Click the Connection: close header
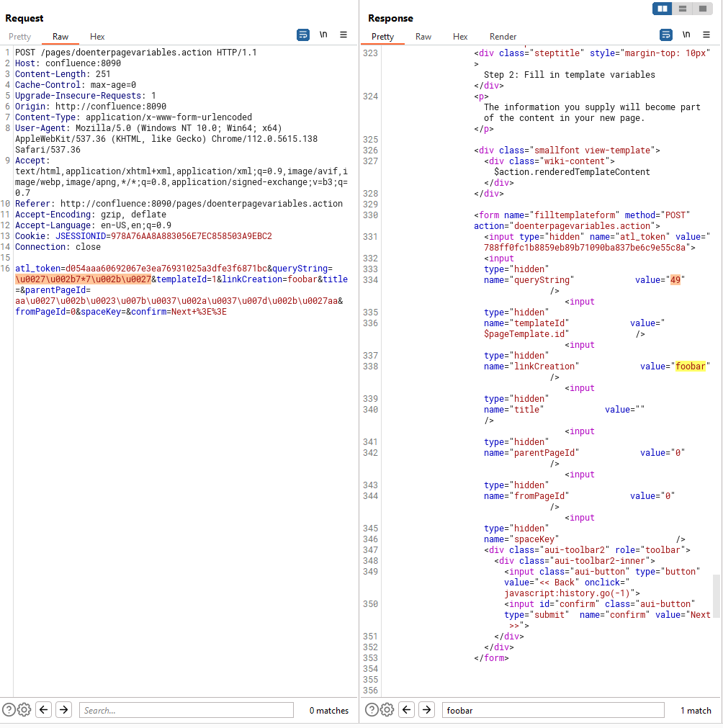723x728 pixels. point(58,247)
